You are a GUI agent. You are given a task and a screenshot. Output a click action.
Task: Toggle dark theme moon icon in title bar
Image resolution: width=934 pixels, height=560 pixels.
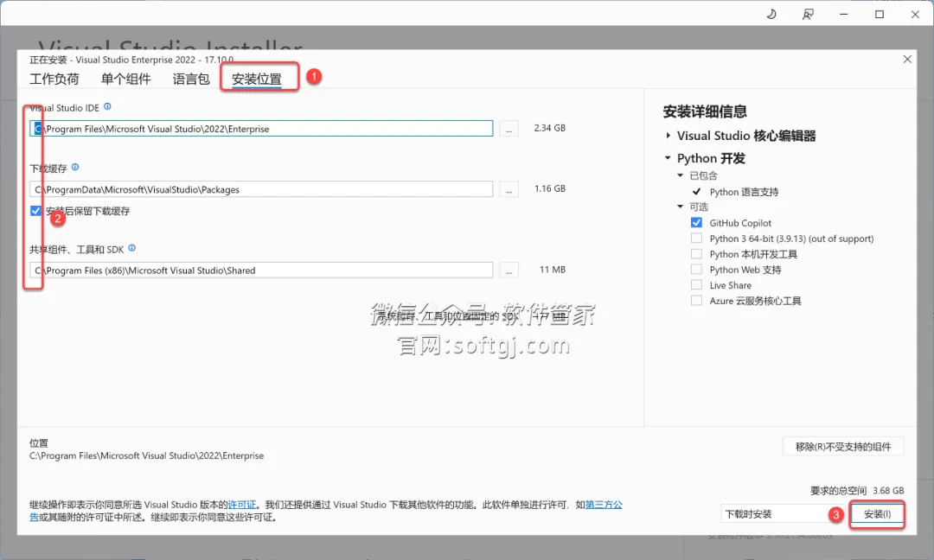click(771, 15)
